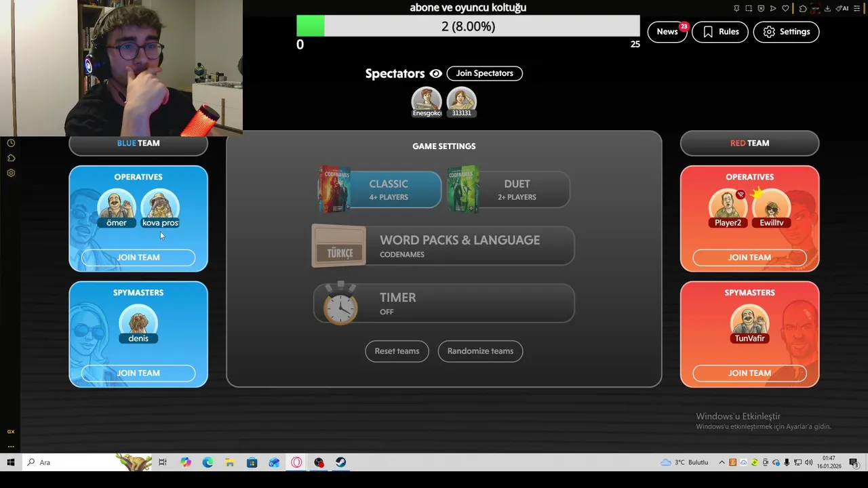Click TunVafir spymaster avatar

tap(749, 323)
